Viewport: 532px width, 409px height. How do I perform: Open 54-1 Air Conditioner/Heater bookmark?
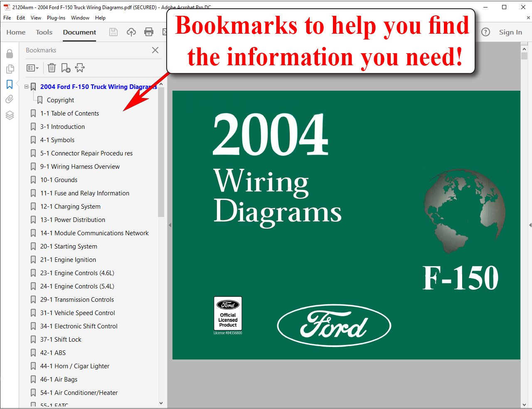(x=79, y=393)
